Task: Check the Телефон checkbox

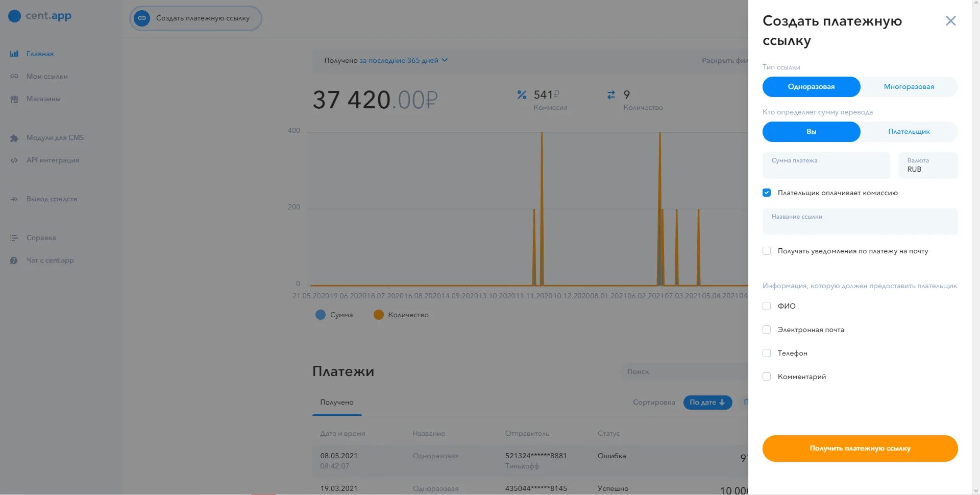Action: click(767, 353)
